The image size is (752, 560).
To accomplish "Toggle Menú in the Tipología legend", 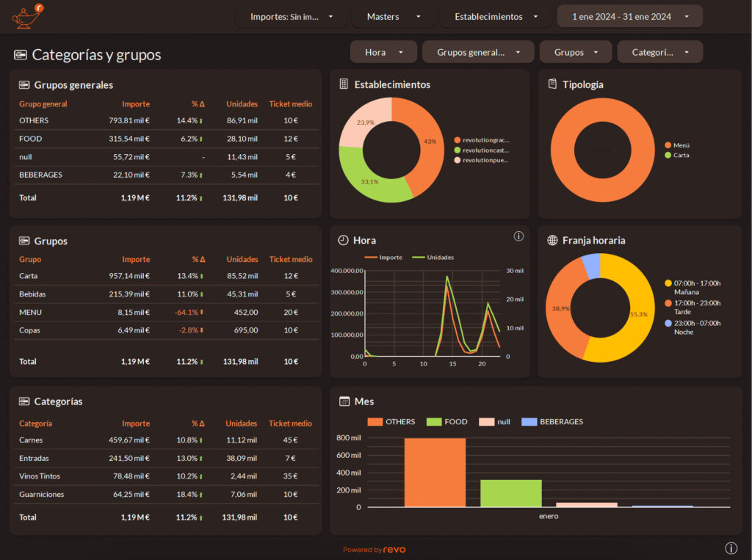I will tap(677, 145).
